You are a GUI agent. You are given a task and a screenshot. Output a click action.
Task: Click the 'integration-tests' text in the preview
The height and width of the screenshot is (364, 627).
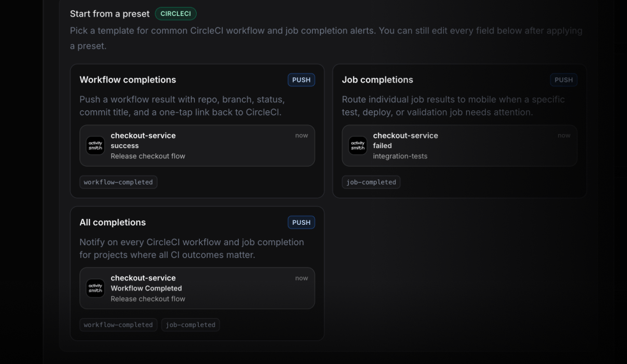tap(400, 156)
